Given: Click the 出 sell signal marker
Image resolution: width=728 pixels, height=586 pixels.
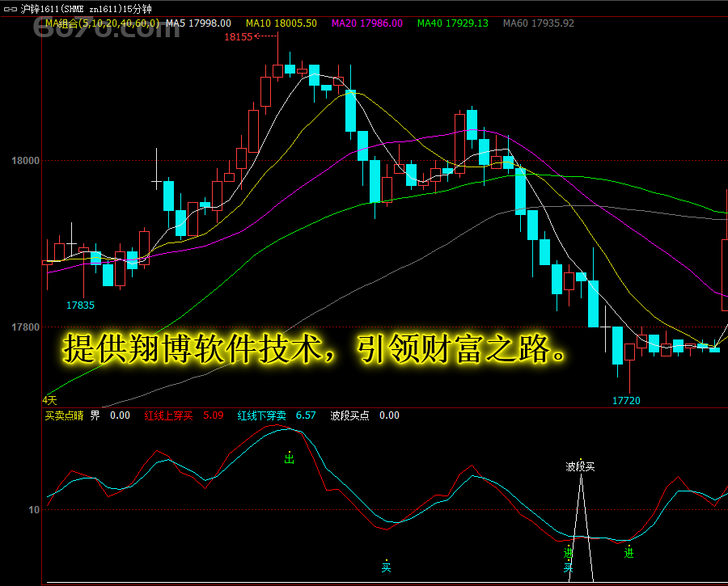Looking at the screenshot, I should tap(290, 458).
